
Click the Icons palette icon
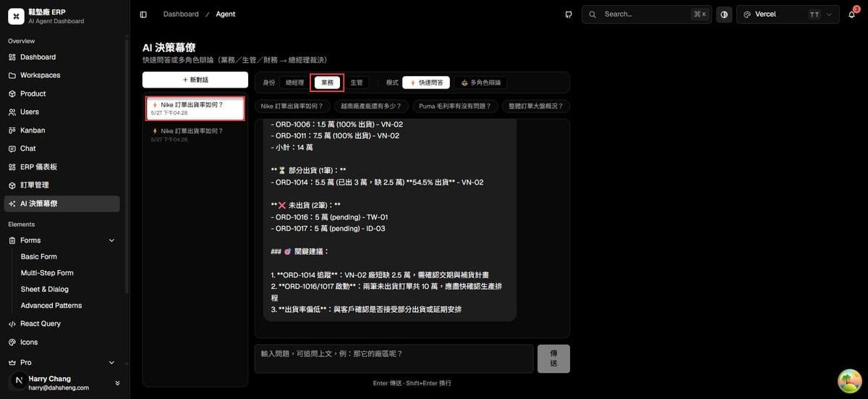tap(12, 343)
